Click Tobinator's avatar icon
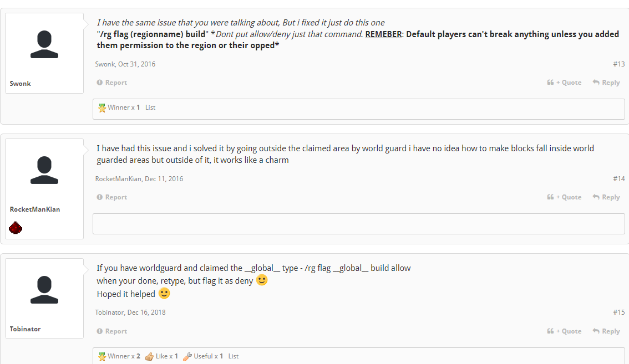 (x=44, y=290)
